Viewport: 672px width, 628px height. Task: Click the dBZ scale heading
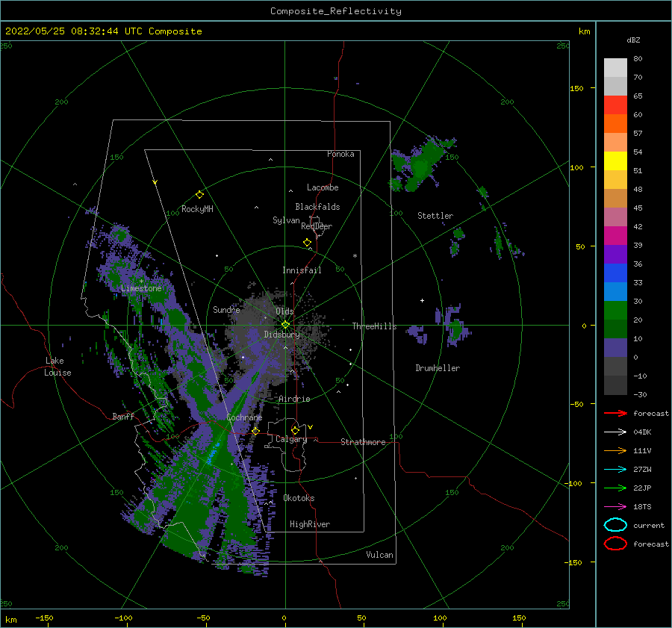(633, 40)
